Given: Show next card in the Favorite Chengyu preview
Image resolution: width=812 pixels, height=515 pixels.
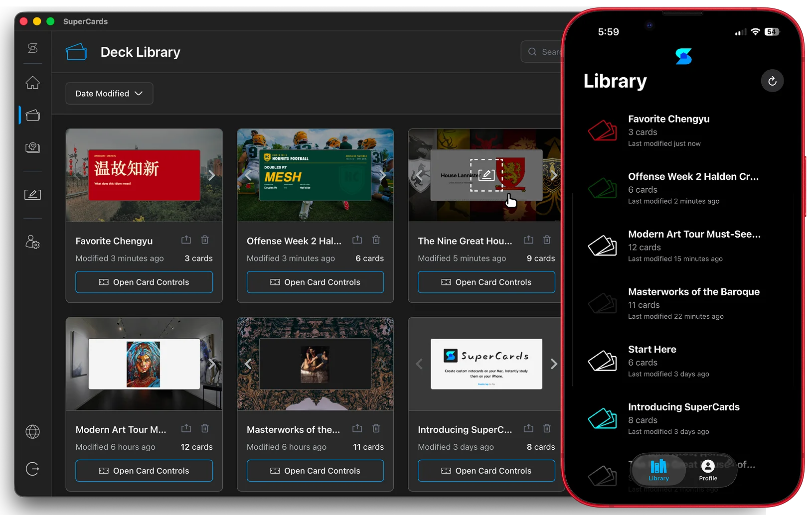Looking at the screenshot, I should coord(212,175).
